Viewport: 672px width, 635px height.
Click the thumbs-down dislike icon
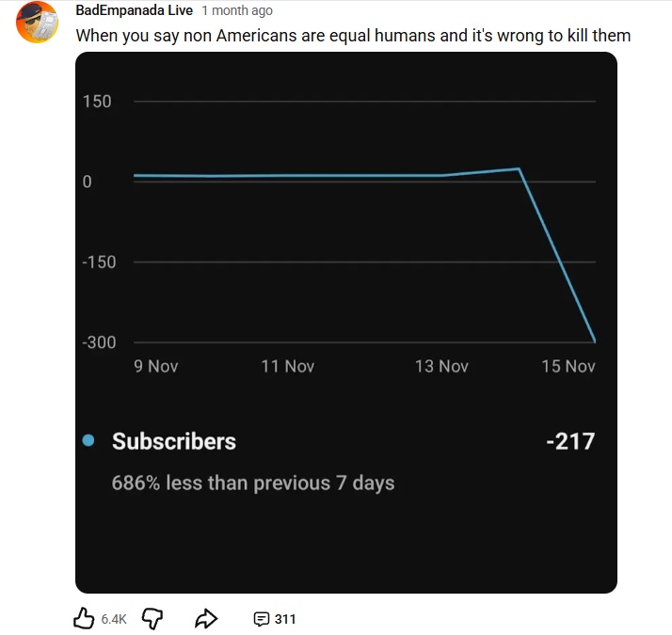point(152,618)
